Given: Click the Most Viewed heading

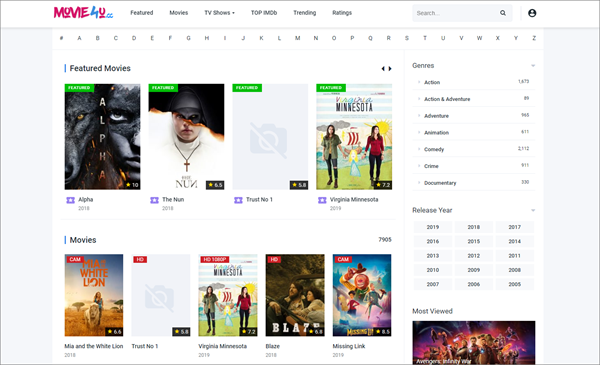Looking at the screenshot, I should coord(432,311).
